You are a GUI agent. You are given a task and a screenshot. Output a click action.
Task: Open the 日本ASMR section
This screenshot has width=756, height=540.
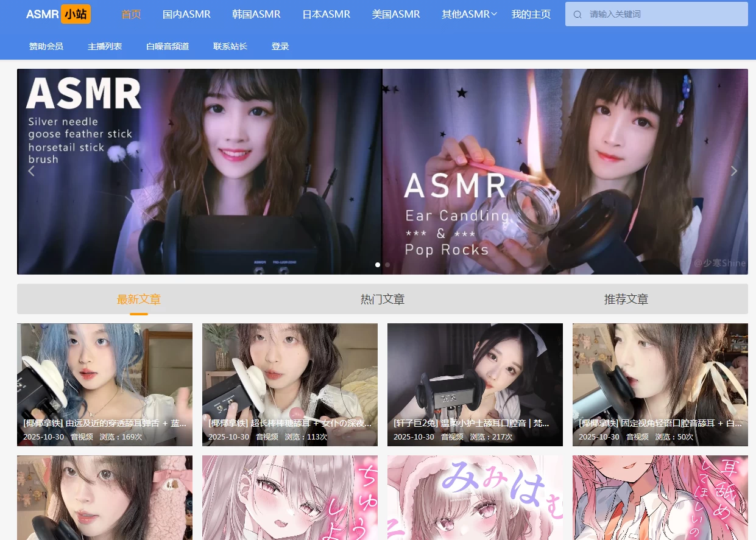[326, 14]
